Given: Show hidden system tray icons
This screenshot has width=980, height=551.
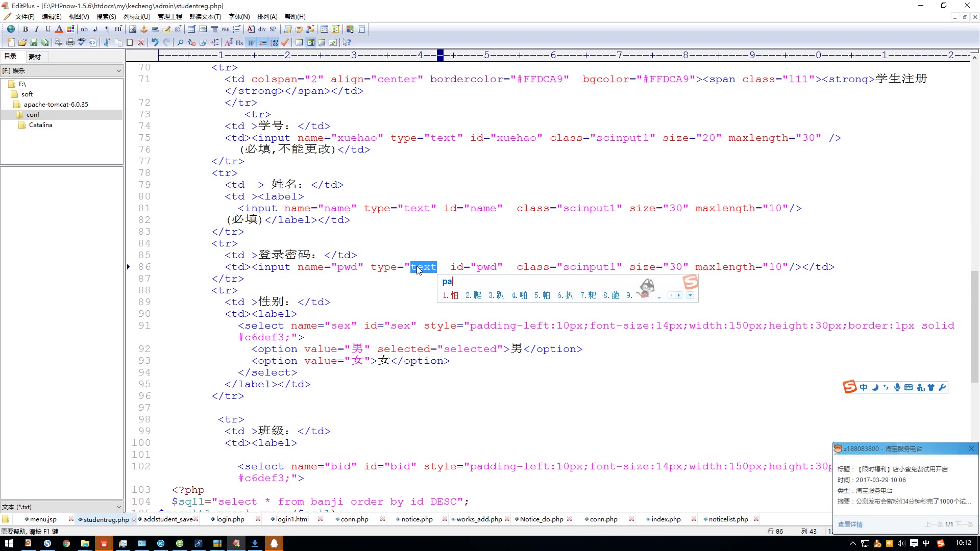Looking at the screenshot, I should tap(852, 543).
